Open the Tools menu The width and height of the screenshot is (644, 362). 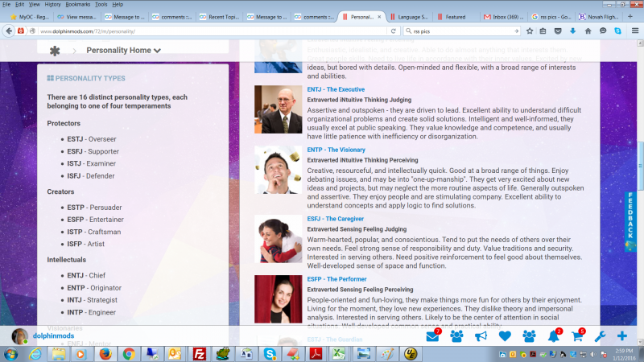coord(101,5)
